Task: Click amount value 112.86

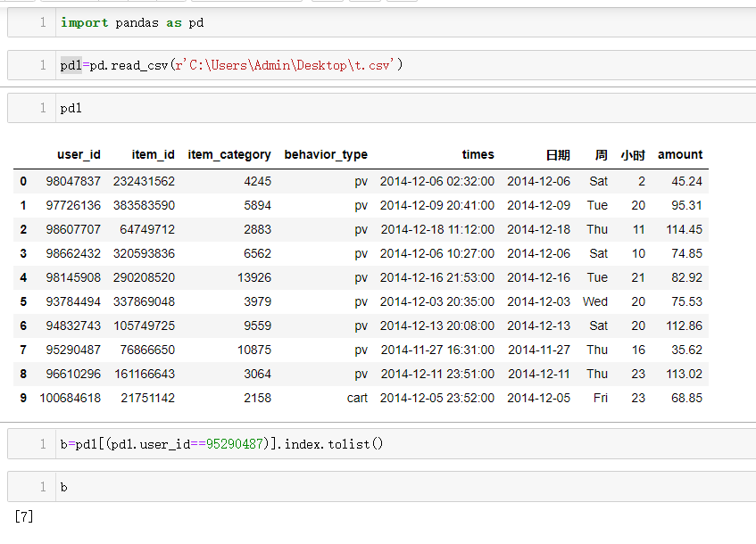Action: coord(685,326)
